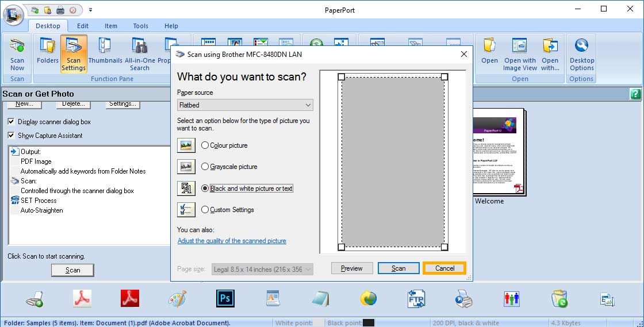Click the top-left preview crop handle

click(342, 77)
